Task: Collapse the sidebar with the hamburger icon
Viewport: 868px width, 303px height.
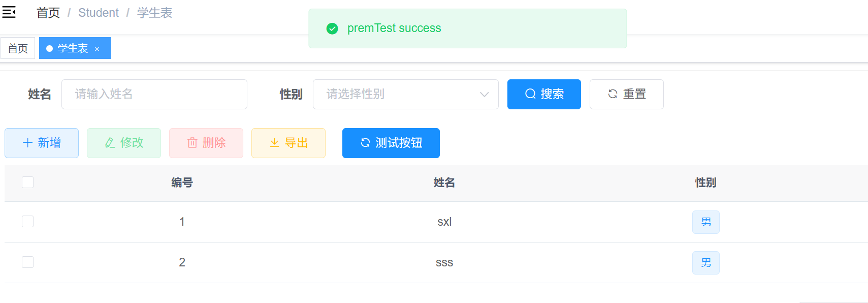Action: [9, 12]
